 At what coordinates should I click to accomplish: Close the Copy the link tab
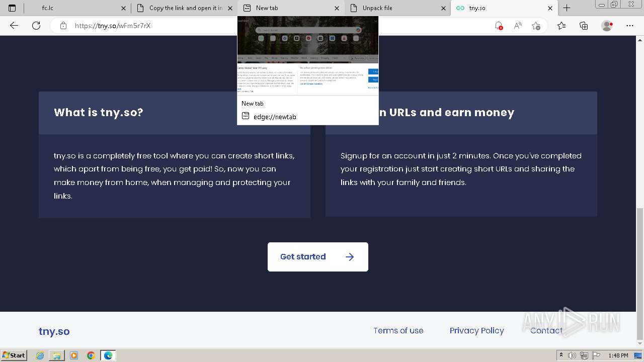pyautogui.click(x=230, y=8)
